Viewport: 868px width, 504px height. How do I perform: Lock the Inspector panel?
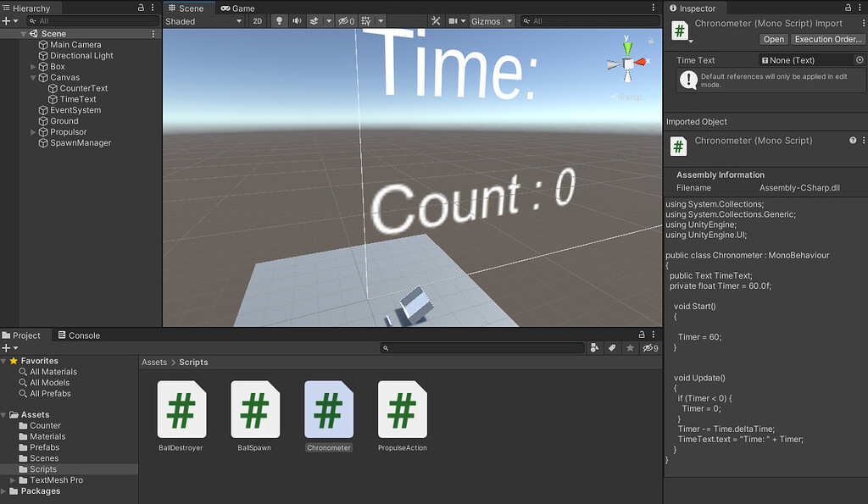849,8
